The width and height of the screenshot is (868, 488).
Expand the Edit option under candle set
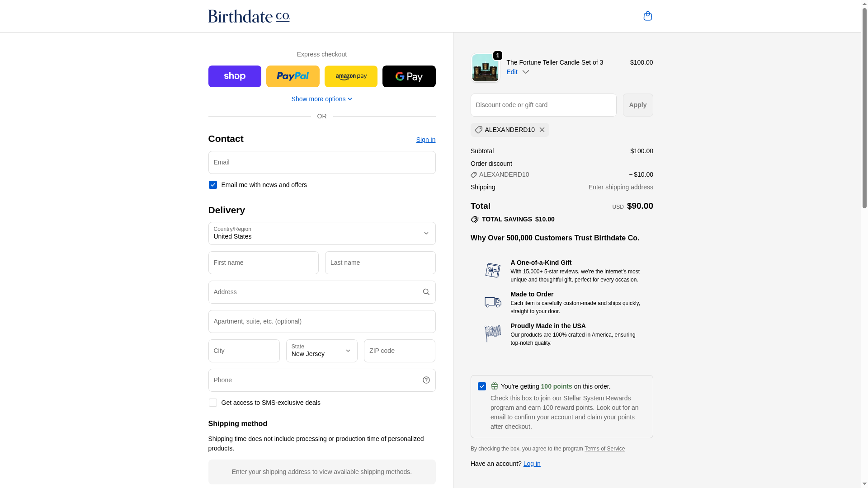coord(517,72)
